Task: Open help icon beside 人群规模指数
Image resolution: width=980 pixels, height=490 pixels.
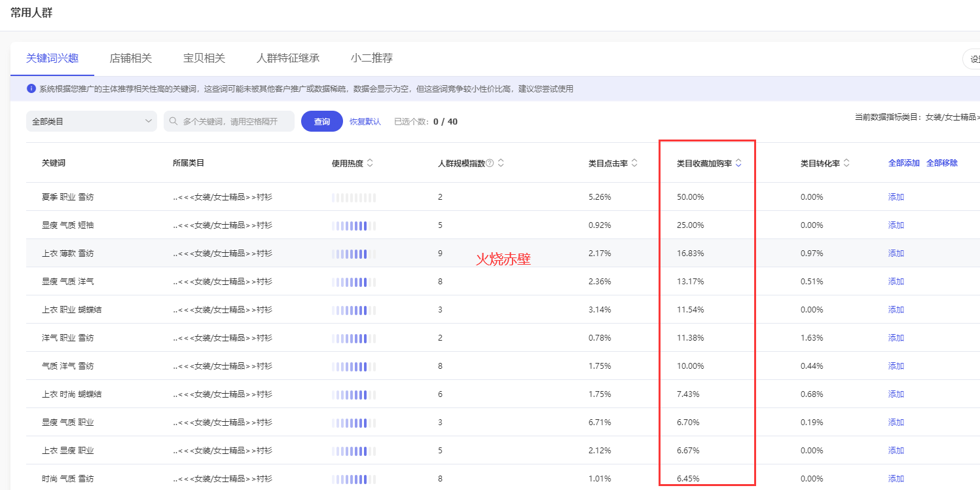Action: click(490, 163)
